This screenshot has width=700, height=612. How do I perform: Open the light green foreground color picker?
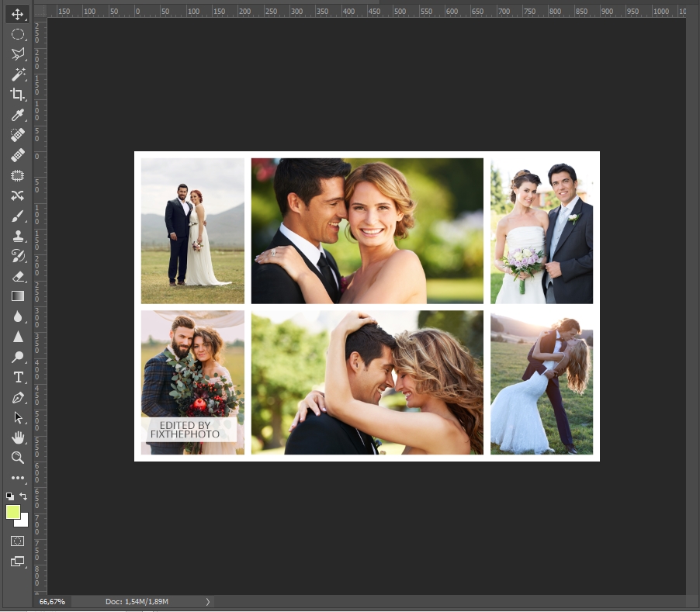(12, 512)
